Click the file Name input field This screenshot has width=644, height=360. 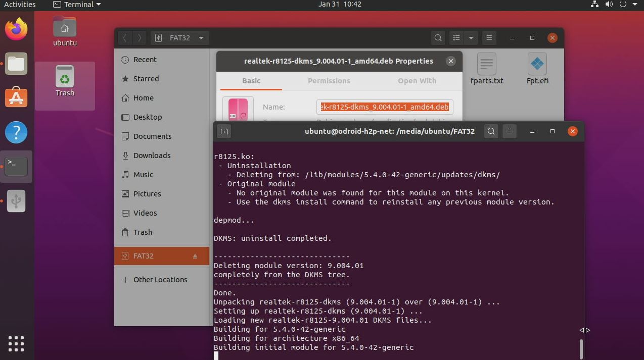tap(384, 107)
